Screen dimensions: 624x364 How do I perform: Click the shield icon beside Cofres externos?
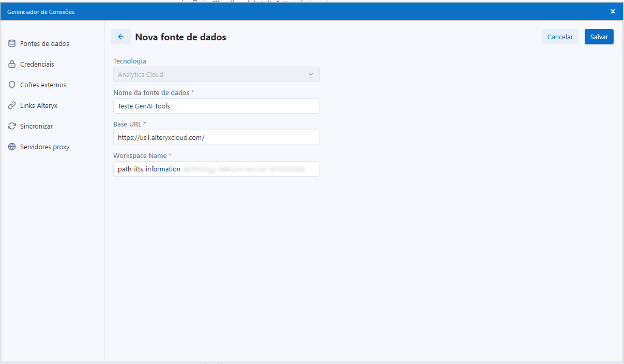coord(12,85)
